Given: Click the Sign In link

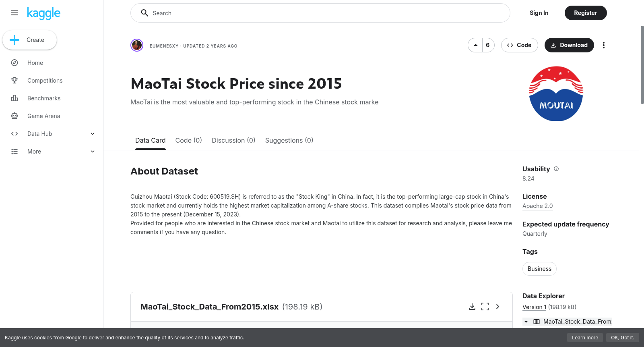Looking at the screenshot, I should (x=539, y=13).
